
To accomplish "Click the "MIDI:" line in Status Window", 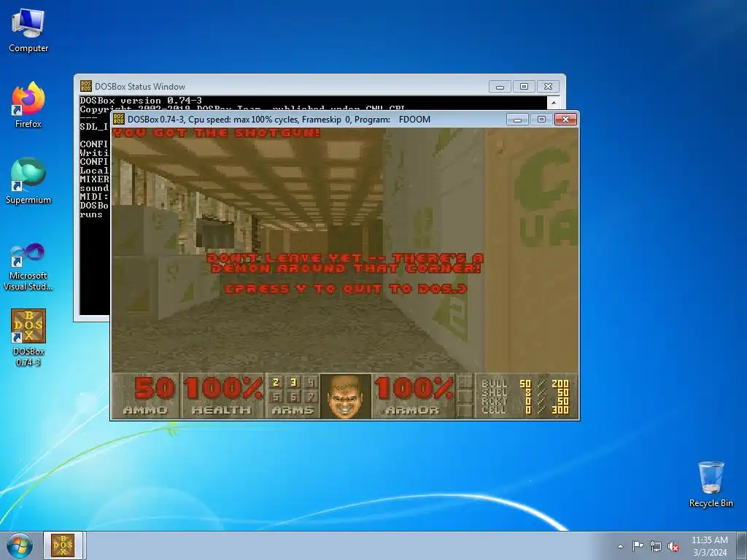I will coord(94,197).
